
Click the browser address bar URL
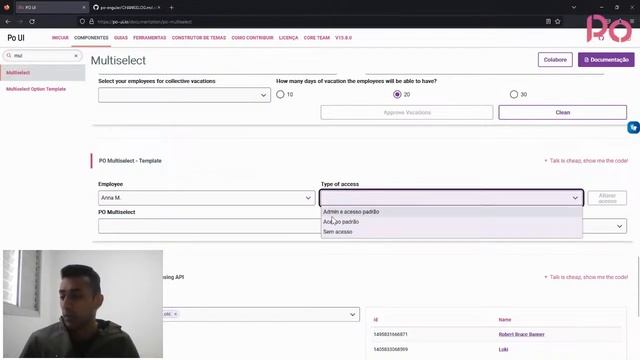(x=145, y=22)
